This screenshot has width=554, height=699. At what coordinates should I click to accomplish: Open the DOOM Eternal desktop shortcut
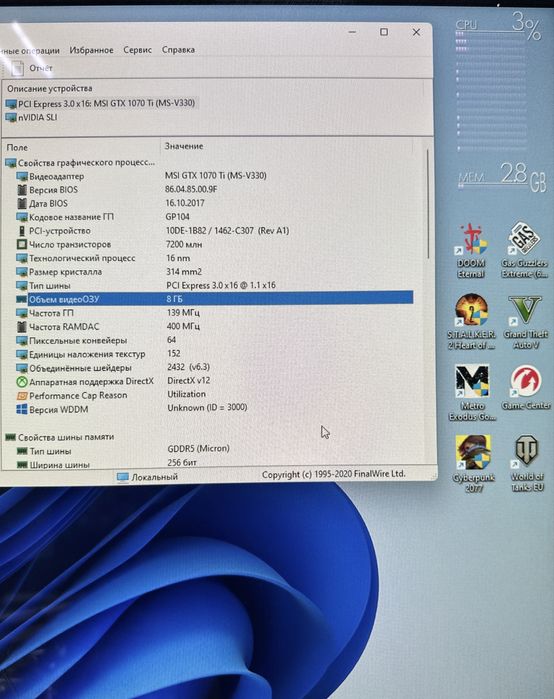point(472,251)
